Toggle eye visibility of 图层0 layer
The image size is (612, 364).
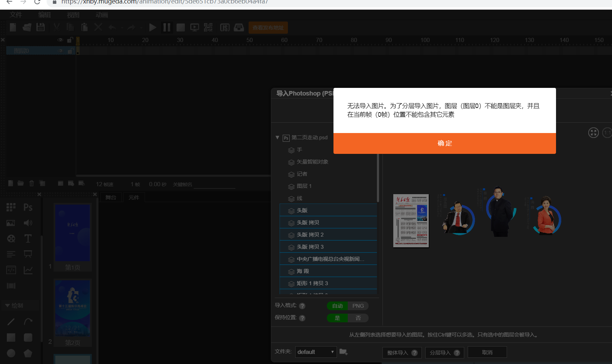[61, 51]
